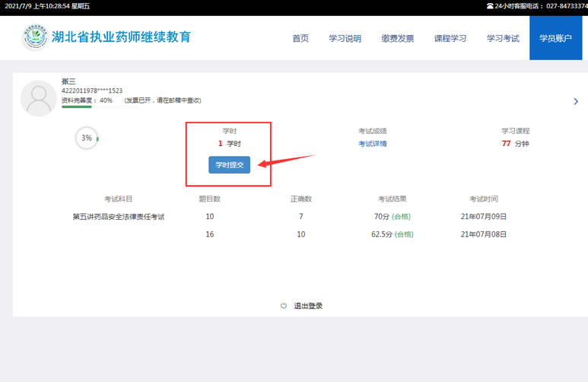Open the 缴费发票 navigation item
Screen dimensions: 588x382
(398, 38)
